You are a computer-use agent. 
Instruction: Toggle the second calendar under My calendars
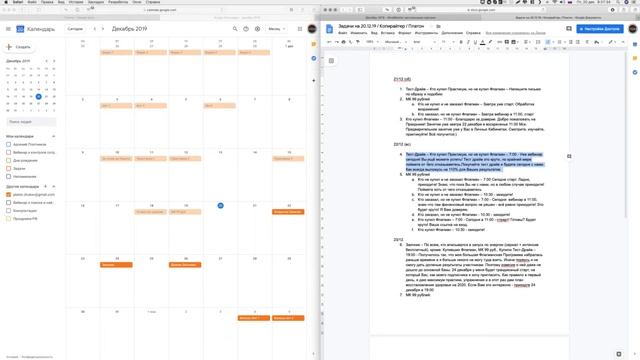(9, 152)
